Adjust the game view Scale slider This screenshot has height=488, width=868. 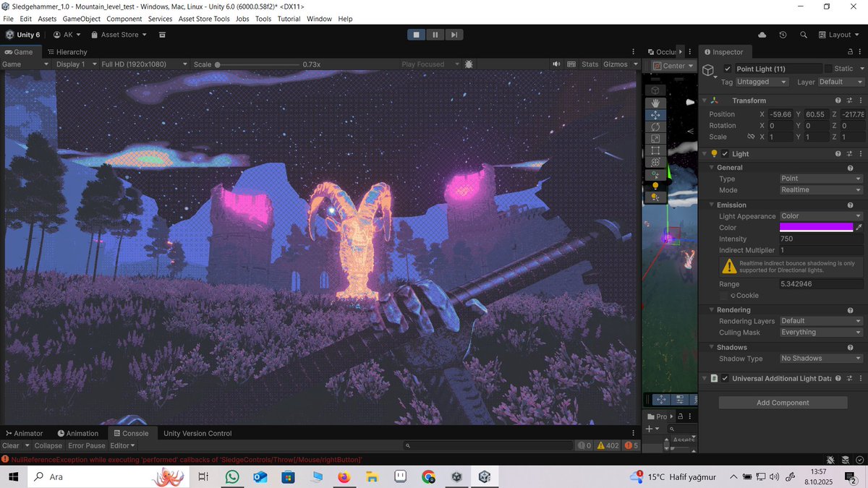point(258,64)
